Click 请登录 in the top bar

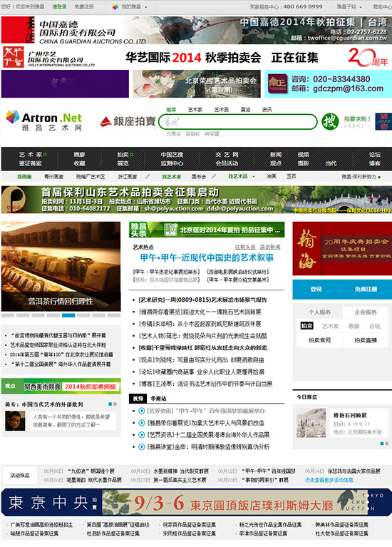[60, 6]
